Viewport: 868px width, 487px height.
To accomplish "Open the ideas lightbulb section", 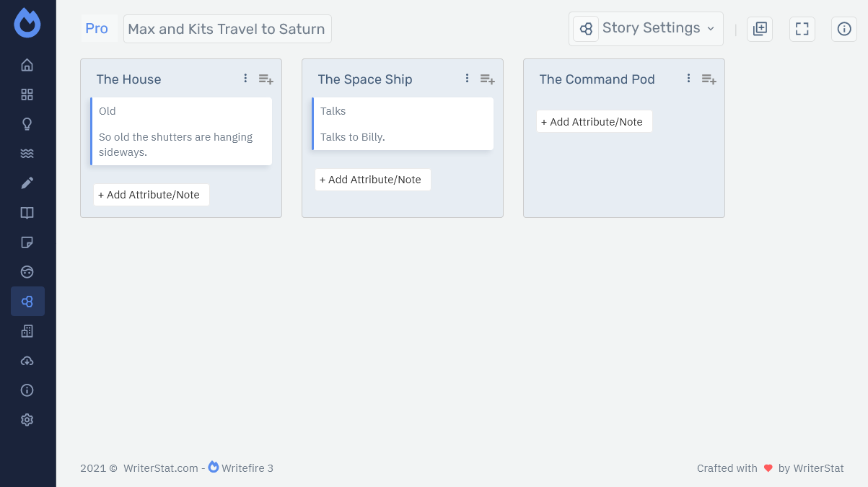I will point(27,123).
